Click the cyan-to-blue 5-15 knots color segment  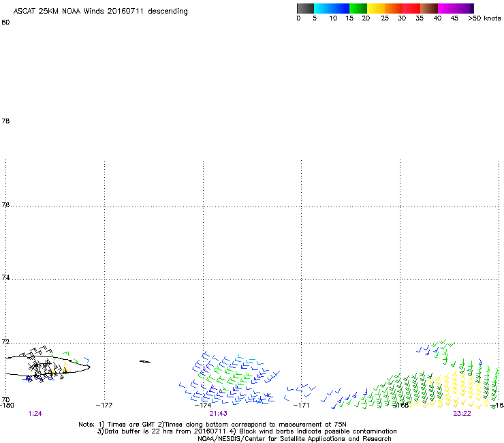pos(332,8)
